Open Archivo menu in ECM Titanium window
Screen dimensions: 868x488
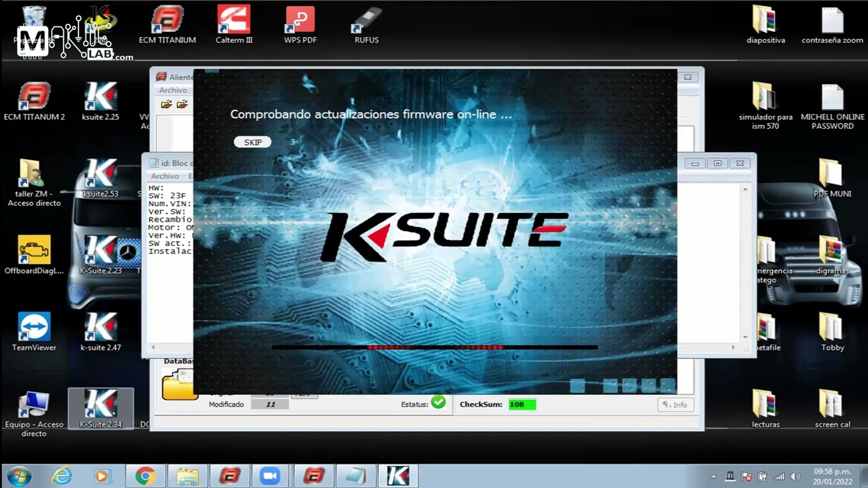tap(173, 90)
